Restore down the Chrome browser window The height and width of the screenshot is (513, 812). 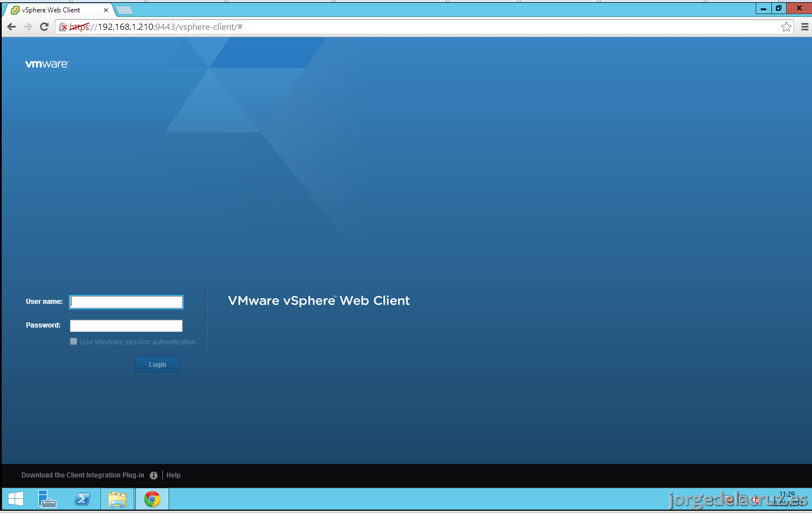pyautogui.click(x=779, y=8)
